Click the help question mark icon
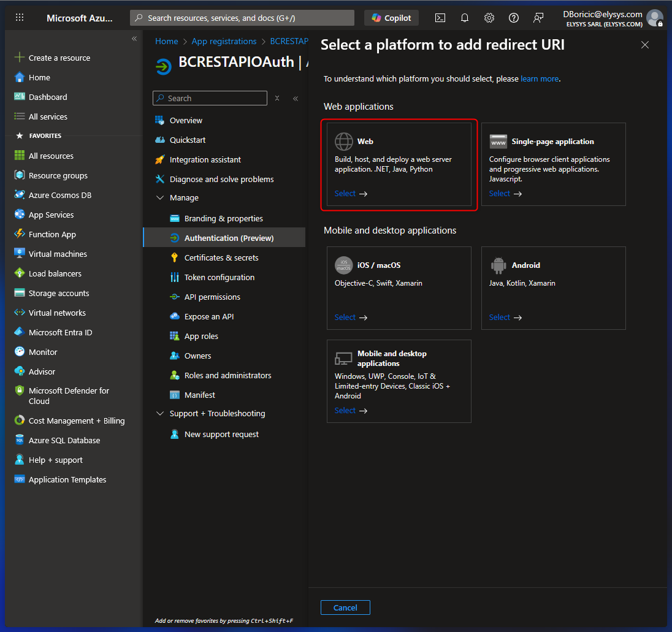The width and height of the screenshot is (672, 632). (514, 18)
